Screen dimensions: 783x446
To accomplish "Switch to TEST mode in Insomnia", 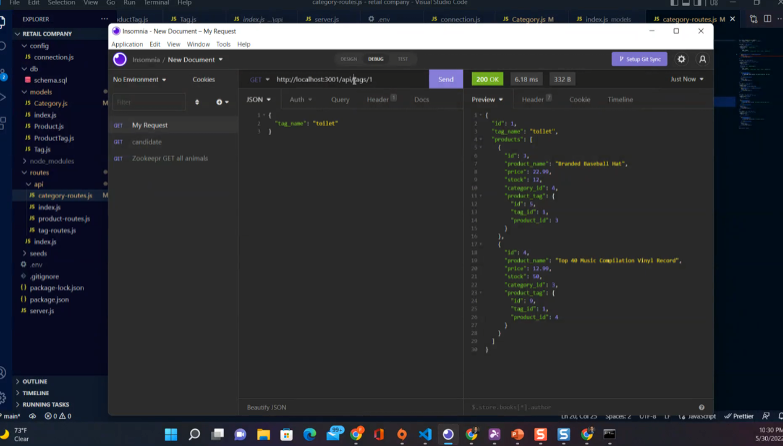I will [402, 59].
